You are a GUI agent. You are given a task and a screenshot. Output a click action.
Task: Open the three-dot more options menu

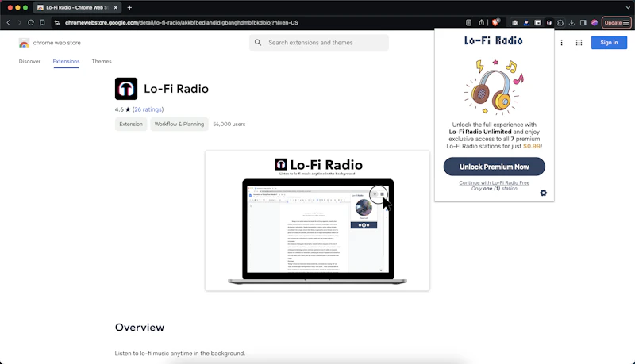[561, 43]
